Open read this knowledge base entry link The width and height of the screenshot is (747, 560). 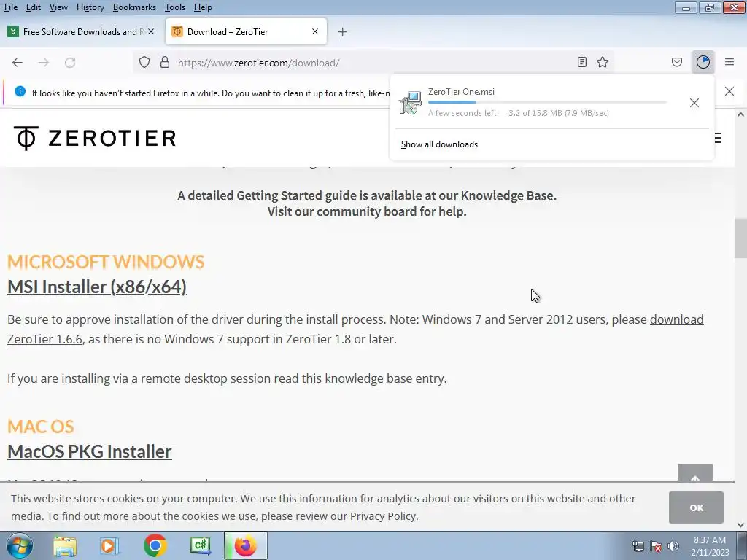pyautogui.click(x=360, y=378)
